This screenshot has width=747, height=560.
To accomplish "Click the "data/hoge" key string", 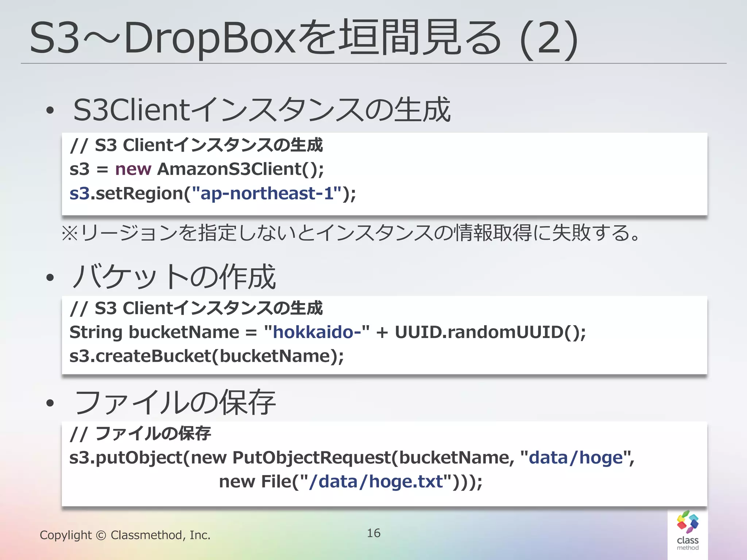I will pyautogui.click(x=576, y=458).
